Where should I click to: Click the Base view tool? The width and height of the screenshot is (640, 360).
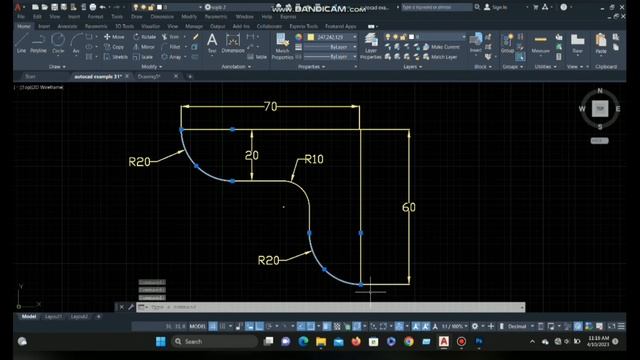pyautogui.click(x=577, y=43)
